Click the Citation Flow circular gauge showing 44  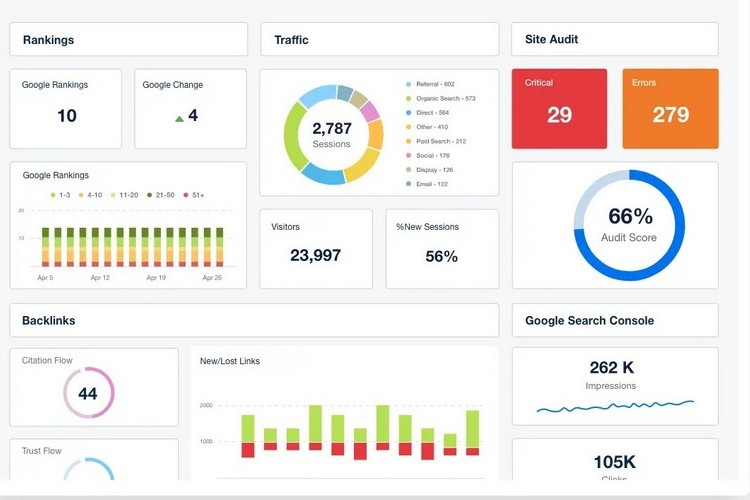pyautogui.click(x=88, y=393)
